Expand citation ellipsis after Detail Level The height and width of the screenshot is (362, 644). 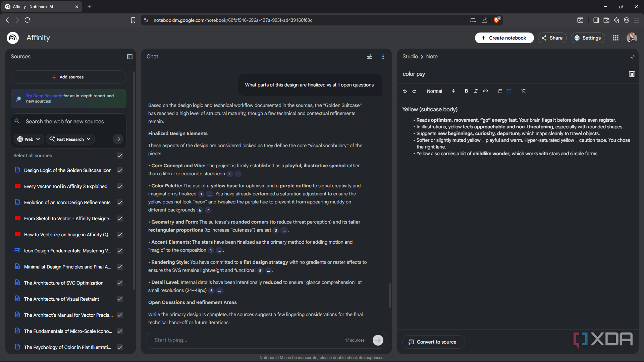(219, 291)
